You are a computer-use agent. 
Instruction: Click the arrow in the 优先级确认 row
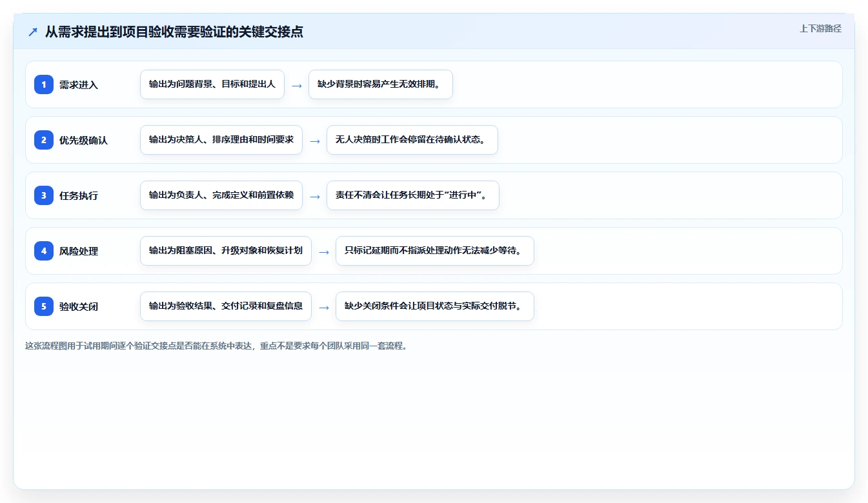pos(315,141)
